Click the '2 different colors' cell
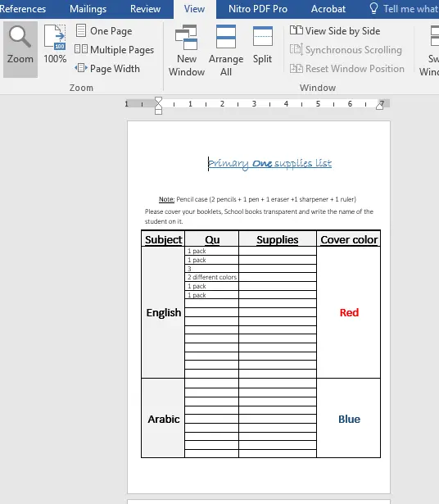The height and width of the screenshot is (504, 439). point(212,277)
